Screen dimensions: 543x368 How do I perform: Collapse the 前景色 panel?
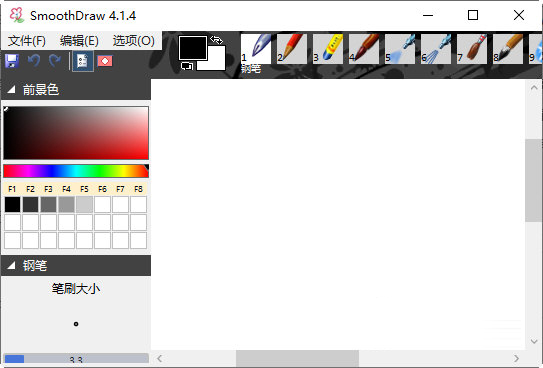(11, 90)
